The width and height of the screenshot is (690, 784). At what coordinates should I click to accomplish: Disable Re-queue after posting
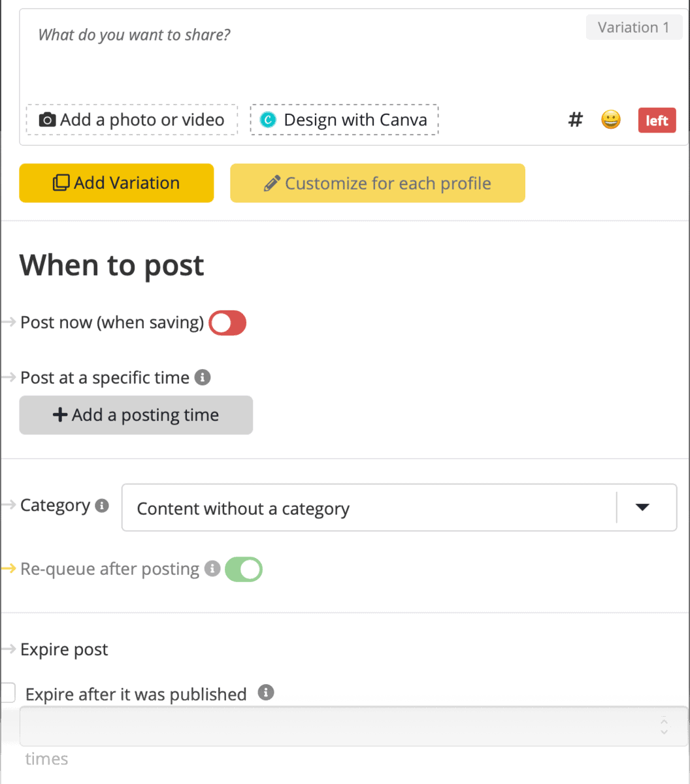click(243, 569)
